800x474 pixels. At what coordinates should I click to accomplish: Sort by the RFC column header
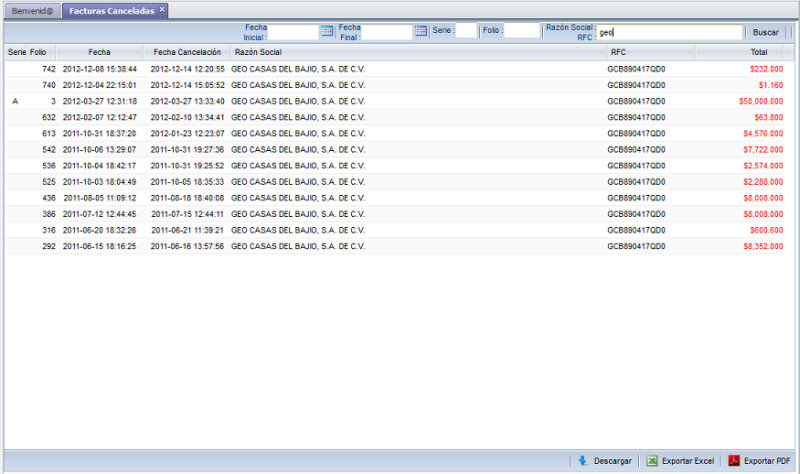[x=618, y=51]
